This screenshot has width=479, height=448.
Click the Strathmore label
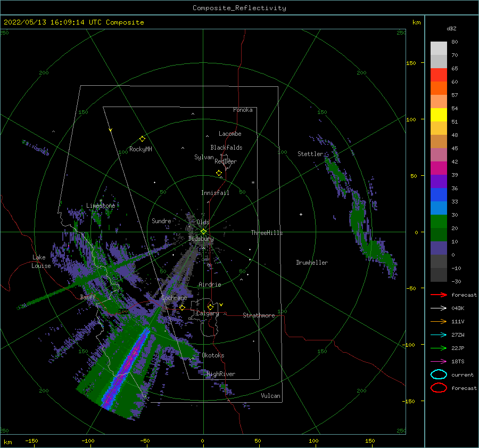pos(259,315)
